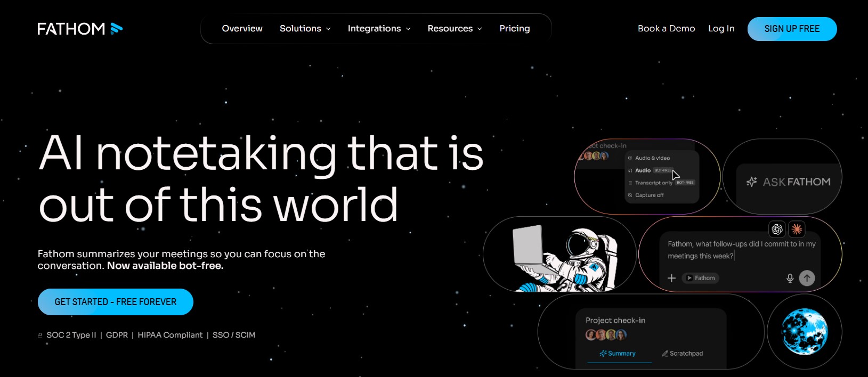Click the Log In link
Viewport: 868px width, 377px height.
tap(721, 29)
